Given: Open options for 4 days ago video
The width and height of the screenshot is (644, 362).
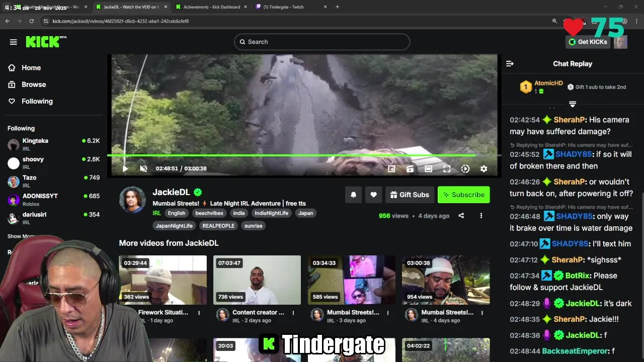Looking at the screenshot, I should 482,313.
